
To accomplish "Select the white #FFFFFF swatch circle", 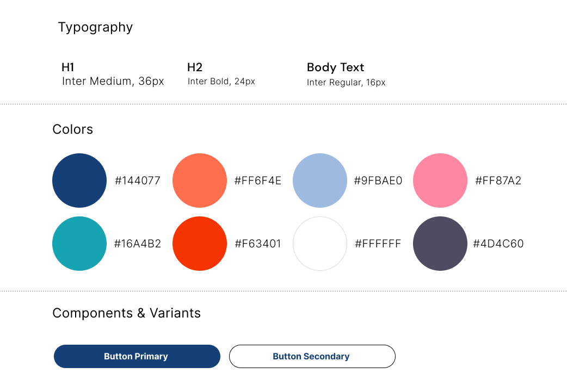I will point(319,244).
